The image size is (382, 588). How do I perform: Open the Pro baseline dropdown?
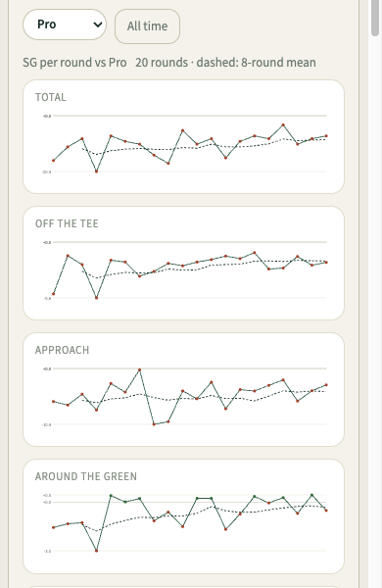65,24
